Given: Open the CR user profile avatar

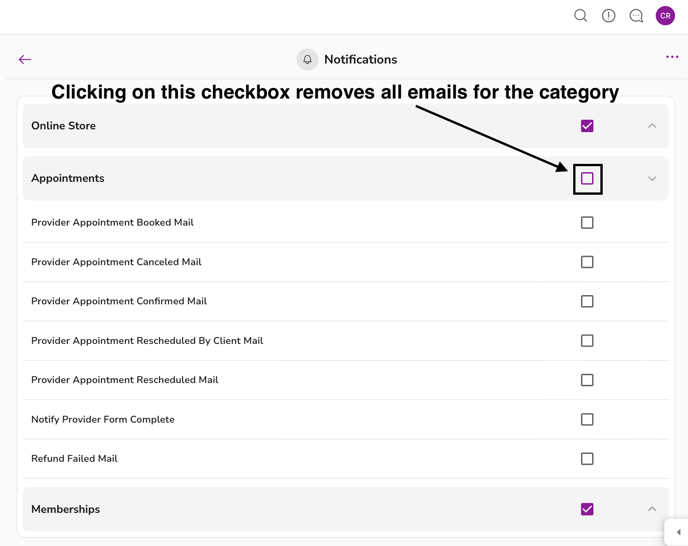Looking at the screenshot, I should coord(665,16).
